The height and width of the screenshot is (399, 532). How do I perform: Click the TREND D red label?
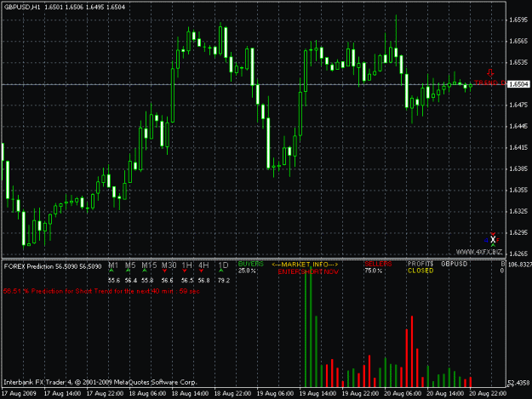[x=489, y=83]
